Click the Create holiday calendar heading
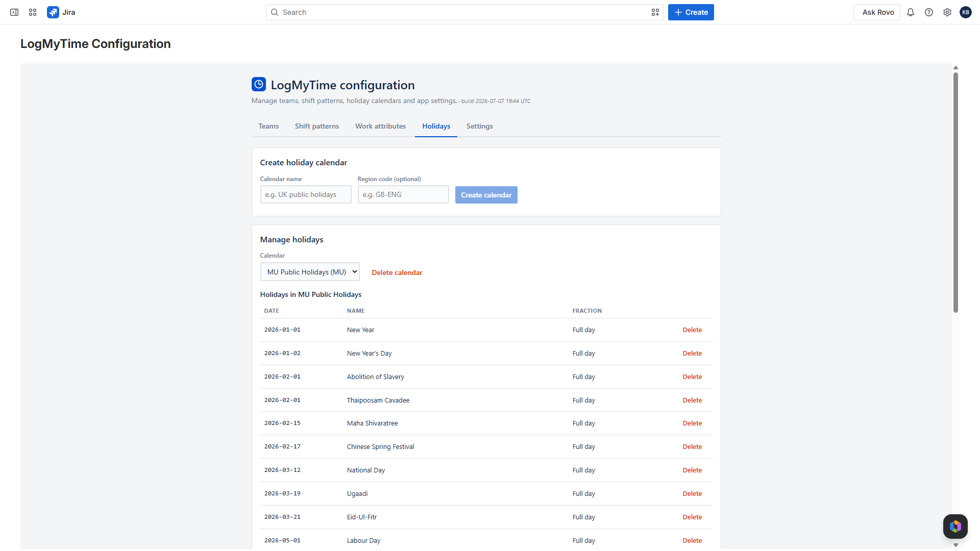This screenshot has height=551, width=980. (x=304, y=163)
